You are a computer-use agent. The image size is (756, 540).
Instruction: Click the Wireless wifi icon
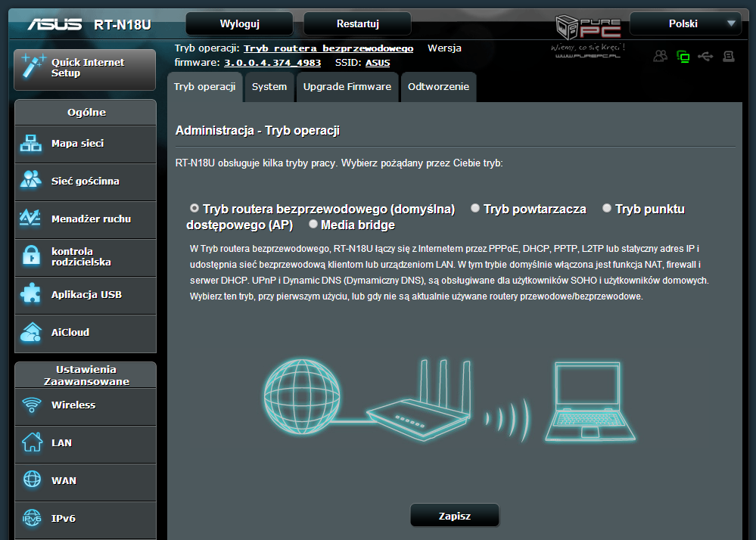32,405
